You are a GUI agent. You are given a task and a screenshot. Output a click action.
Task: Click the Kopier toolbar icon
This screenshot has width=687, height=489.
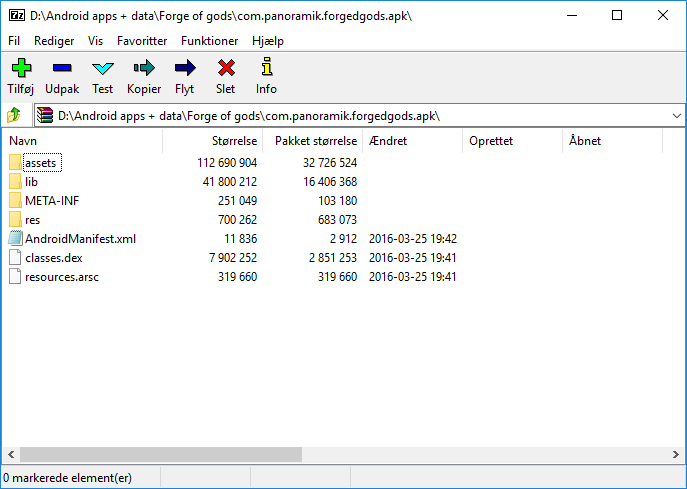pos(144,69)
